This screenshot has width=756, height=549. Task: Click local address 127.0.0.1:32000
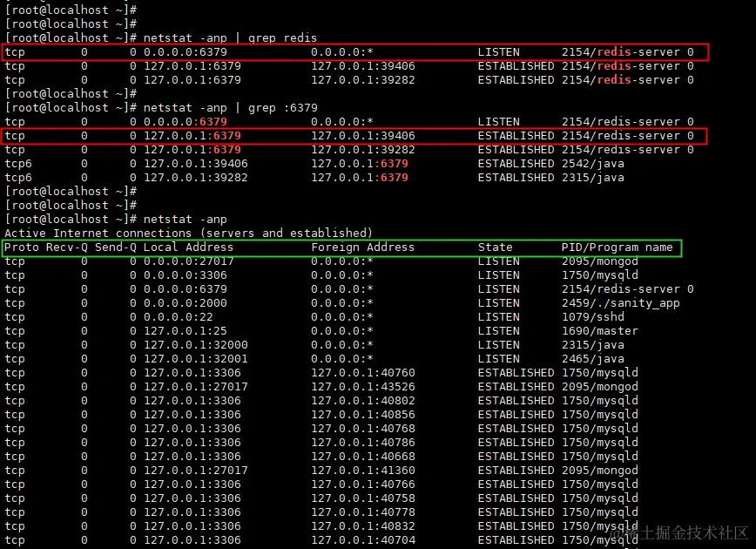tap(196, 345)
